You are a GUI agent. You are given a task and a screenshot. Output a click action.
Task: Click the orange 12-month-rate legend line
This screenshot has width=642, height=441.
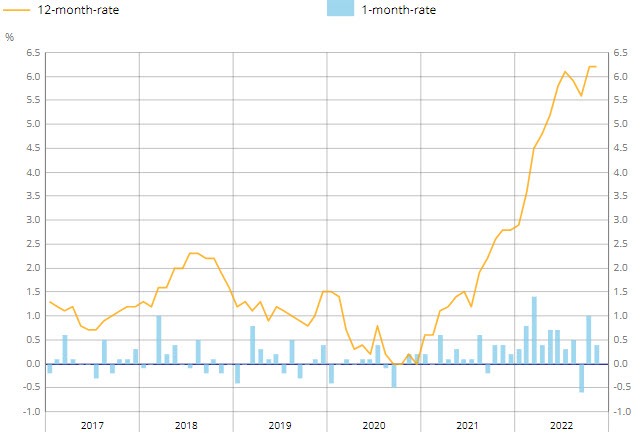(16, 10)
